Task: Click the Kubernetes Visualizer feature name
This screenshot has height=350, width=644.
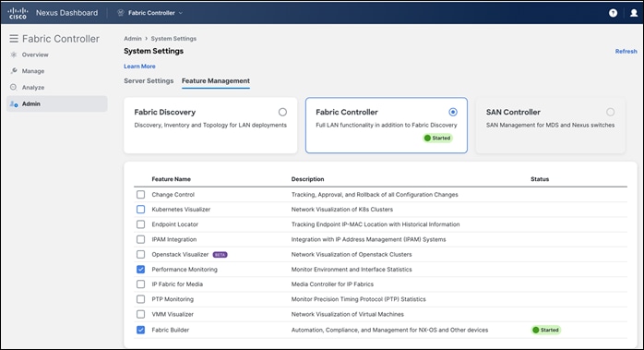Action: pyautogui.click(x=181, y=210)
